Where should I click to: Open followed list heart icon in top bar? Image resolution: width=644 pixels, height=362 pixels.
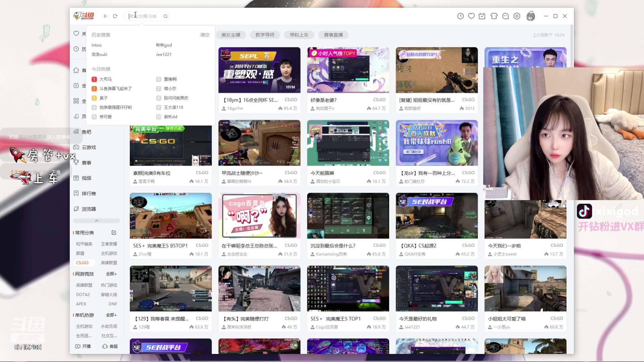point(471,16)
